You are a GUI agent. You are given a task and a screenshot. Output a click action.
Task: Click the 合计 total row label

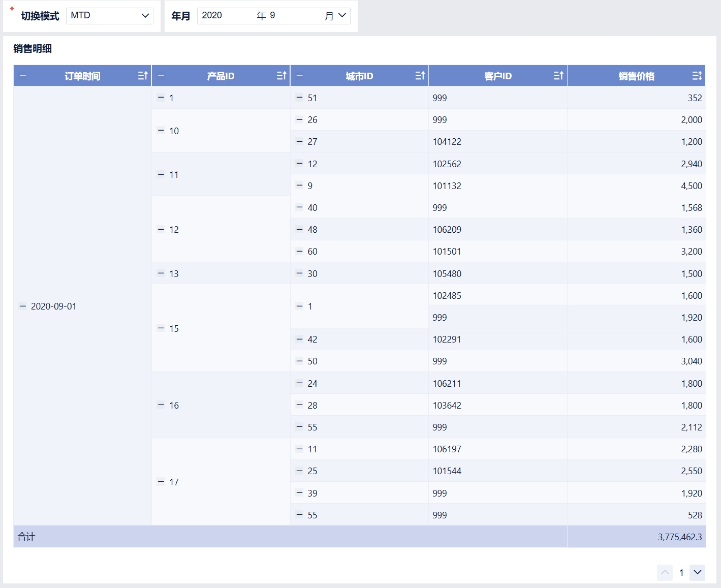click(x=26, y=537)
